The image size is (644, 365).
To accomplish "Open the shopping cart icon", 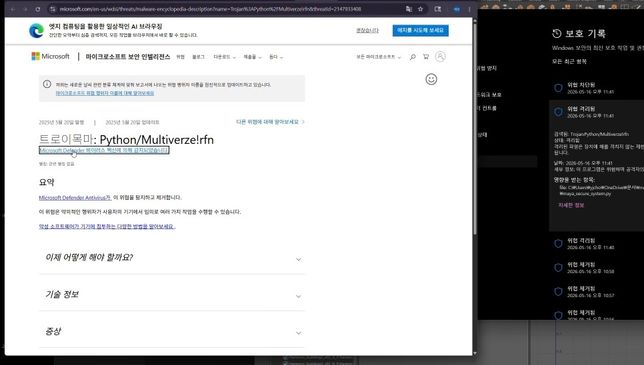I will coord(426,57).
